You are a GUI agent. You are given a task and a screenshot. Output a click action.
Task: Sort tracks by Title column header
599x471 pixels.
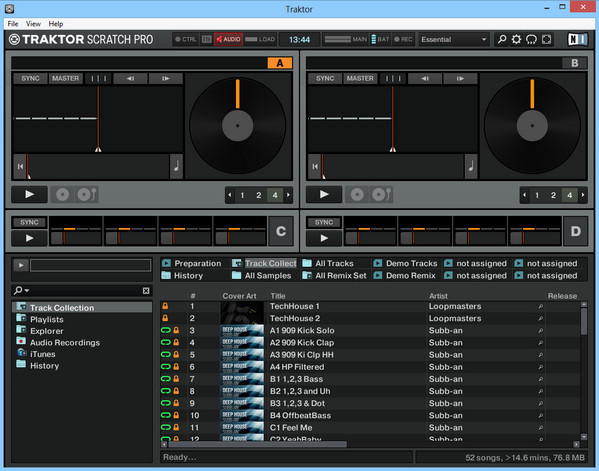point(278,296)
